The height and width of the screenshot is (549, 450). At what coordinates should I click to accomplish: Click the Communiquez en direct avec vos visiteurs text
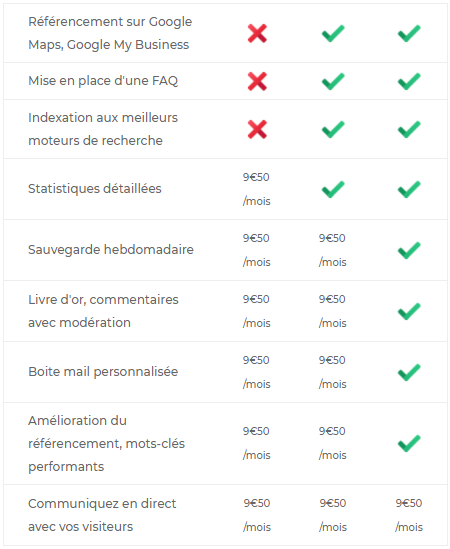pos(102,515)
